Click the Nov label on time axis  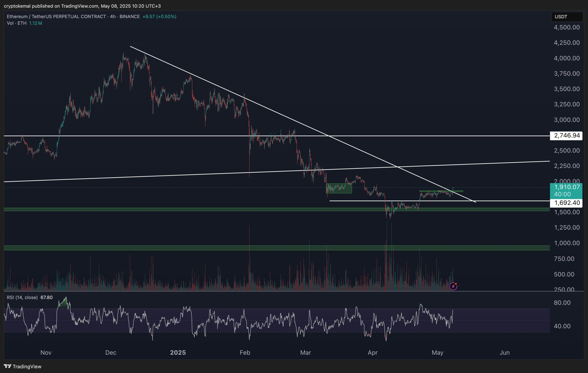[46, 353]
